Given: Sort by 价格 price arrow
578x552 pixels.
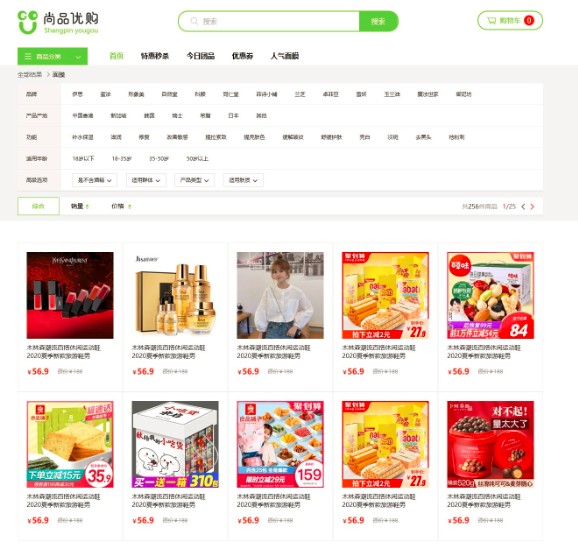Looking at the screenshot, I should (x=130, y=206).
